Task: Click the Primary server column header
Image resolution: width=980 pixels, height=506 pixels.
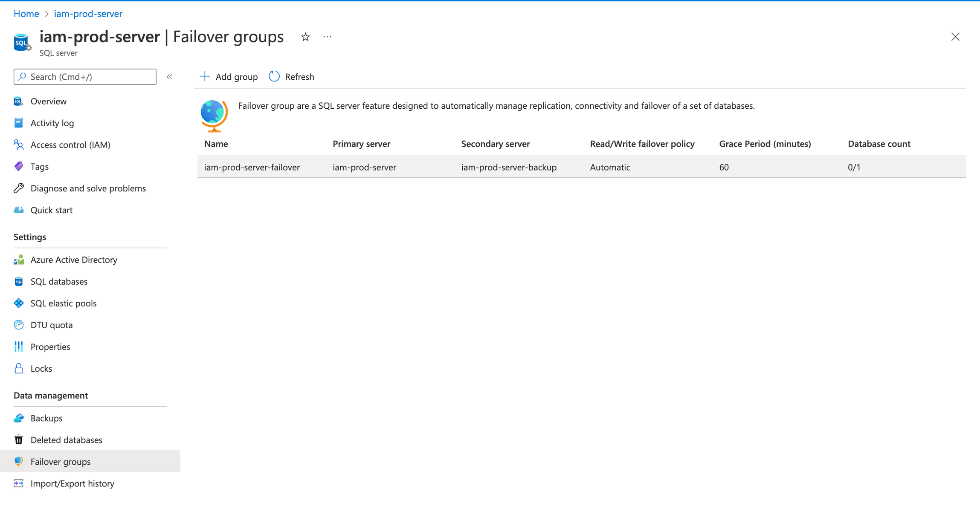Action: [361, 144]
